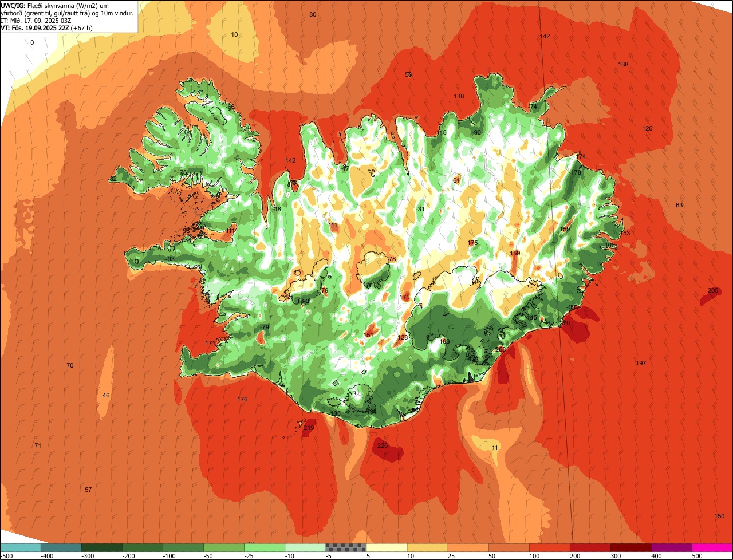This screenshot has width=733, height=560.
Task: Click the map value '226' off the south coast
Action: click(383, 445)
